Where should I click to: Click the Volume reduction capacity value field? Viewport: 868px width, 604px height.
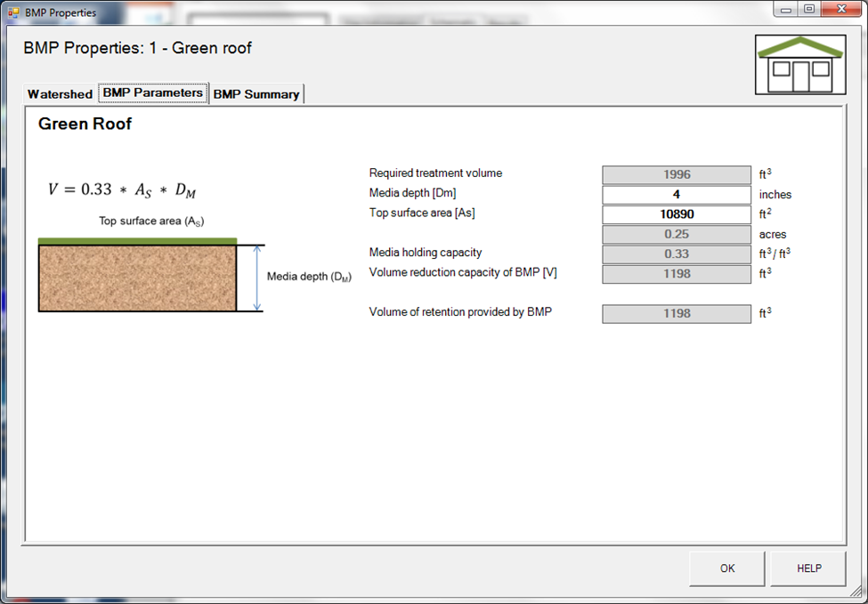677,274
